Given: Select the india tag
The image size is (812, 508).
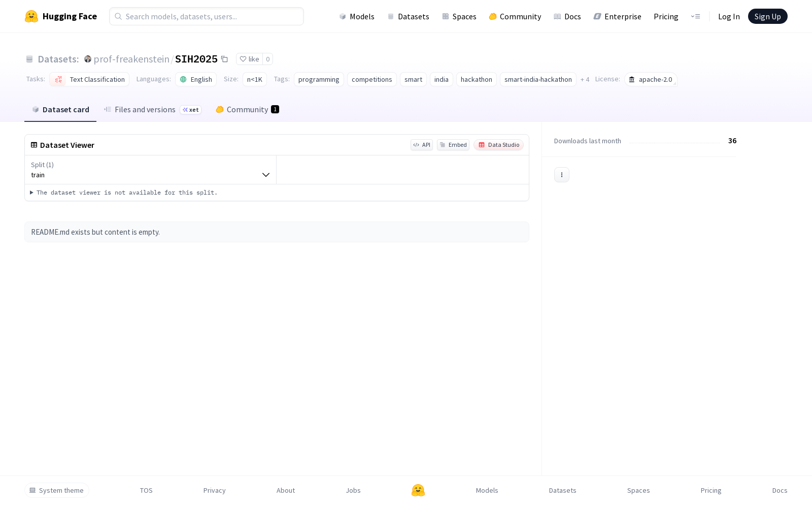Looking at the screenshot, I should point(442,79).
